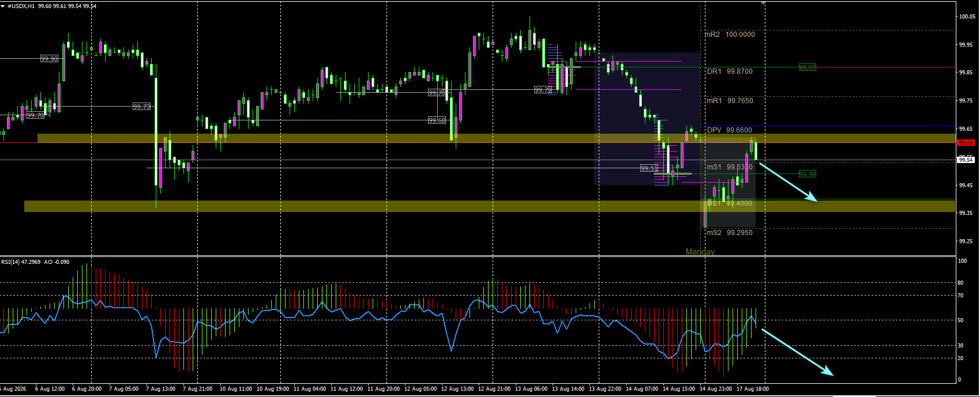
Task: Click the green 99.87 level label
Action: point(807,67)
